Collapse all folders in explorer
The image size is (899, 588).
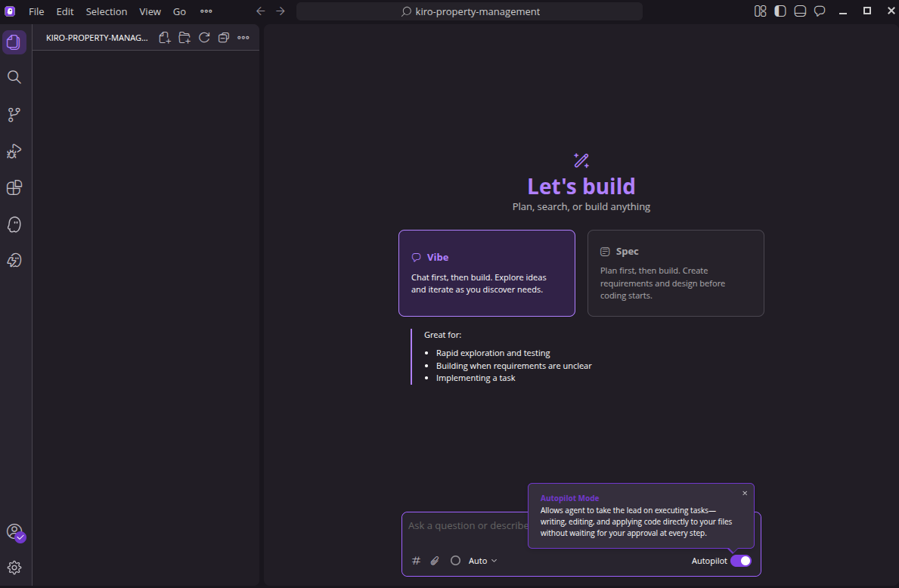[x=224, y=38]
